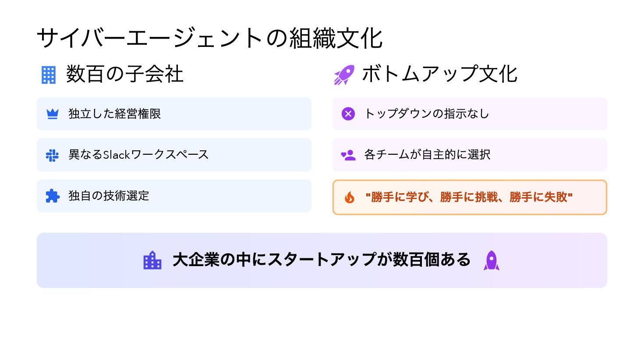Click the orange flame icon
Viewport: 644px width, 363px height.
tap(349, 197)
